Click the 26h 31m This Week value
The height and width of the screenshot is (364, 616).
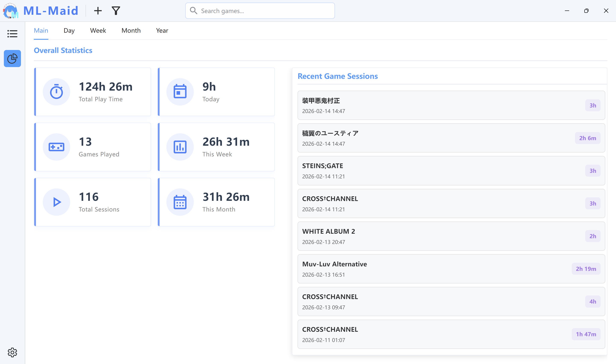pyautogui.click(x=226, y=142)
